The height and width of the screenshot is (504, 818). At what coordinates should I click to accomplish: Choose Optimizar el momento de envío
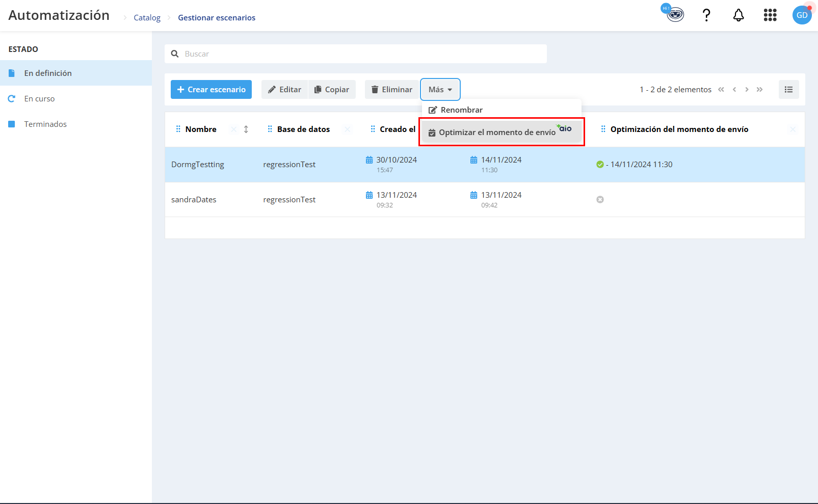502,132
